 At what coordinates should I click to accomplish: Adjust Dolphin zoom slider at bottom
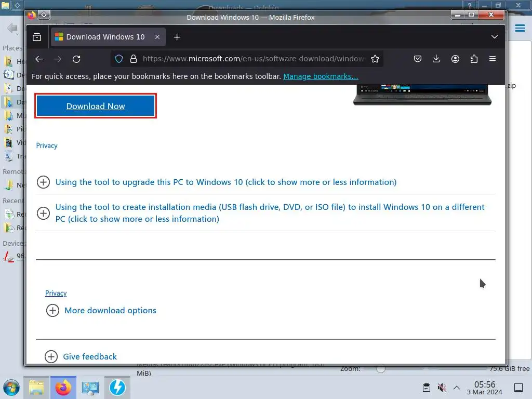coord(381,368)
